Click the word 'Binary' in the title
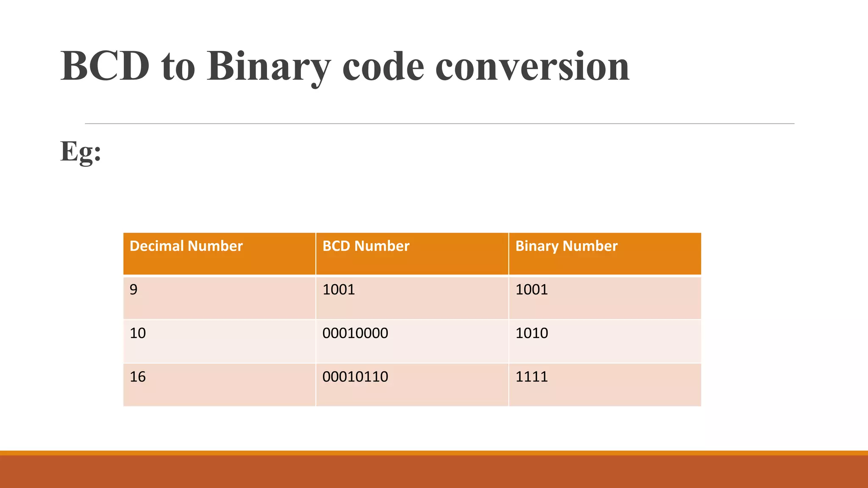This screenshot has width=868, height=488. point(268,66)
